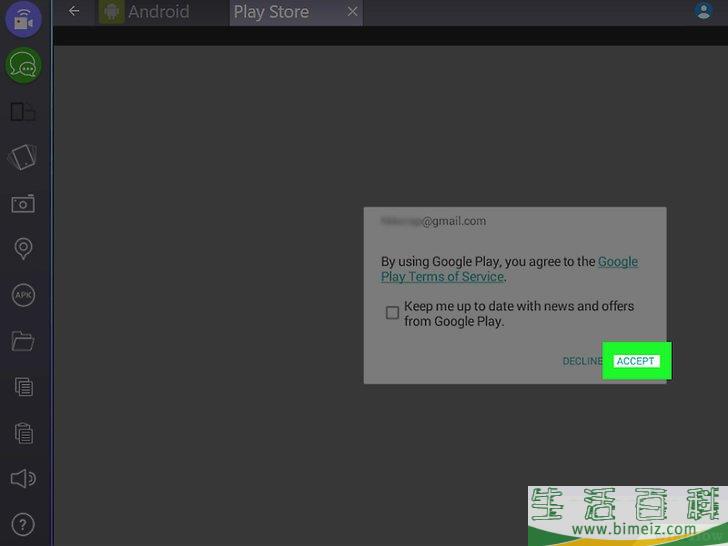Click the switch display layout icon

point(23,112)
